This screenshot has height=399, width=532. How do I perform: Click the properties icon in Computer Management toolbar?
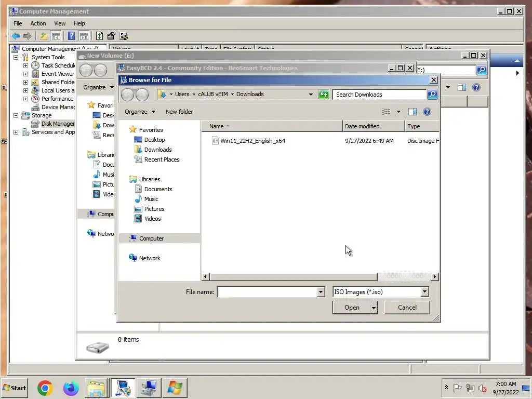(x=111, y=36)
